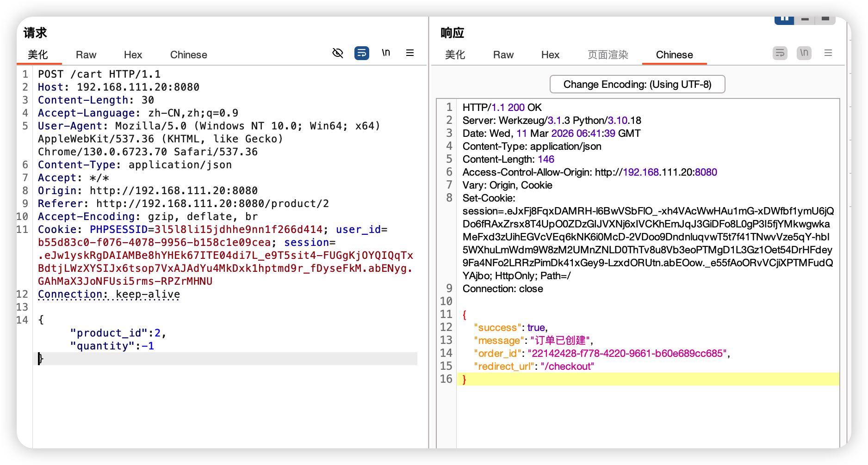The image size is (868, 465).
Task: Toggle word wrap in the request panel
Action: point(362,53)
